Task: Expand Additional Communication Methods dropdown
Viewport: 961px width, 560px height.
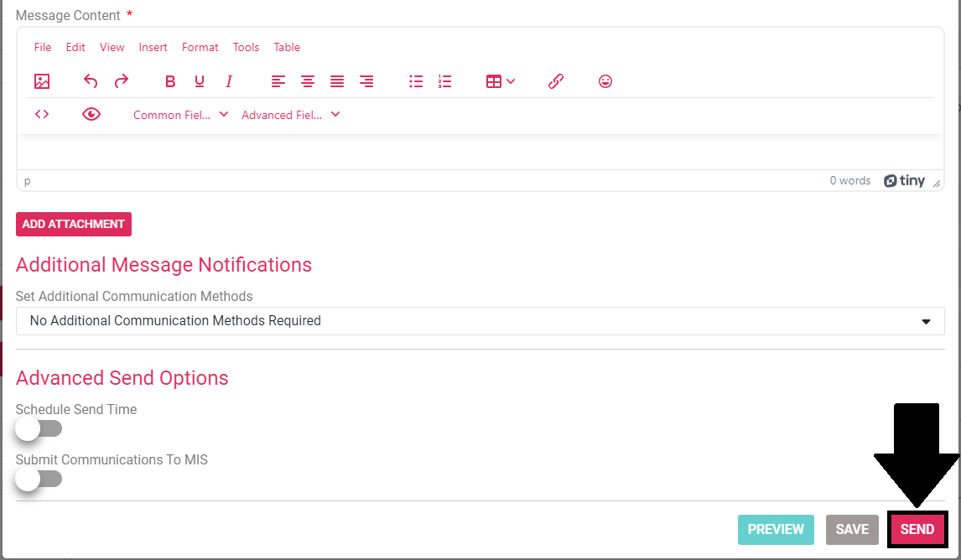Action: tap(480, 321)
